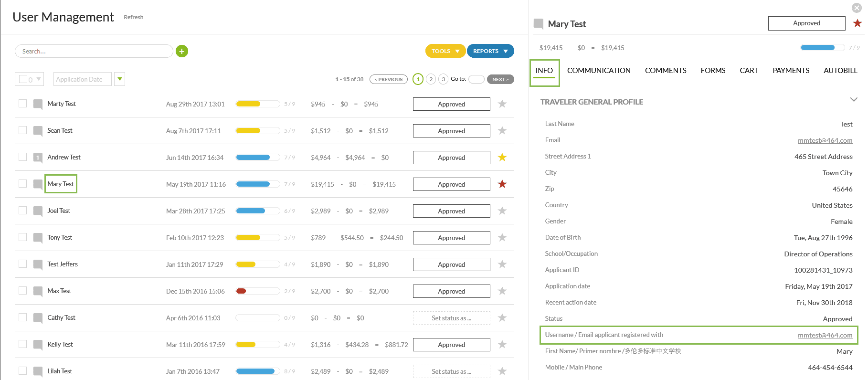Click the green add user plus icon
This screenshot has width=868, height=380.
coord(182,51)
